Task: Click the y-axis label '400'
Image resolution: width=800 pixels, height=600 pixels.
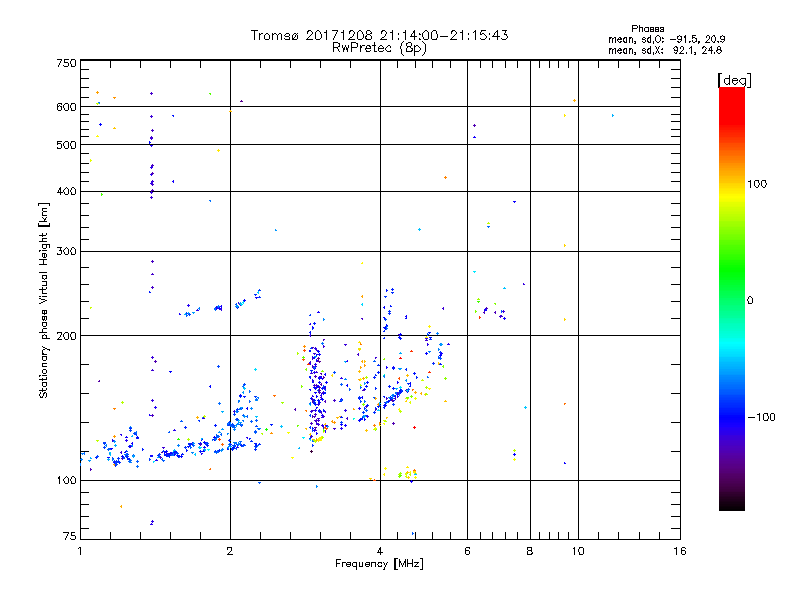Action: point(66,191)
